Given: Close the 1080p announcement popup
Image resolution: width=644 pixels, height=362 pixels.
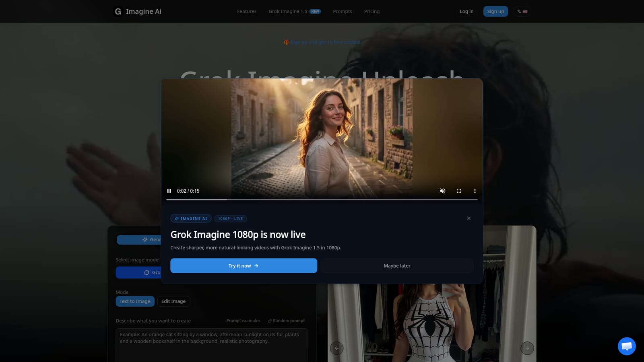Looking at the screenshot, I should (x=469, y=218).
